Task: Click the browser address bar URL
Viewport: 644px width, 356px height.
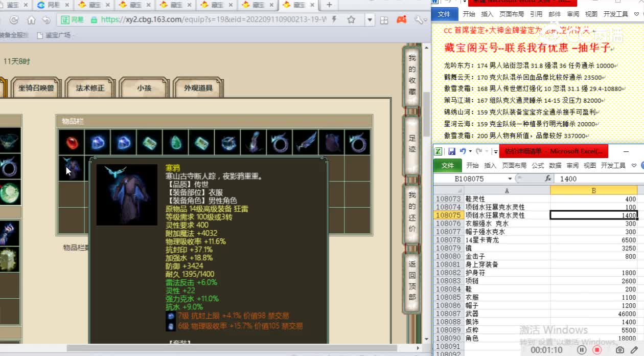Action: pos(213,20)
